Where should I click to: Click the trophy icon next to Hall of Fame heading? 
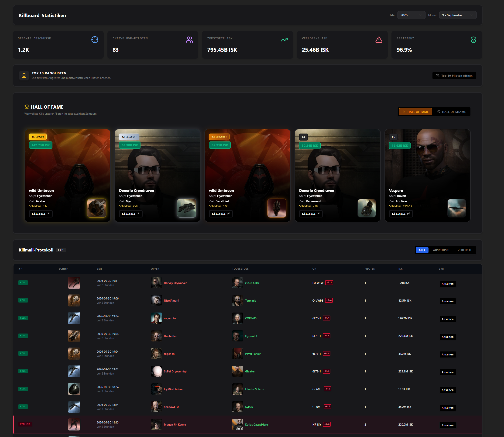[x=27, y=107]
